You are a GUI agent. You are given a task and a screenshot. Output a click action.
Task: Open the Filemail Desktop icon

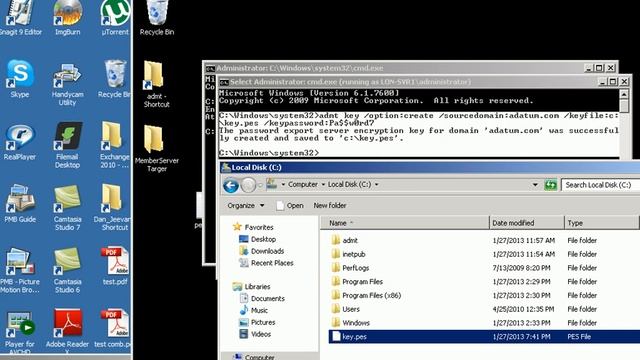[67, 145]
